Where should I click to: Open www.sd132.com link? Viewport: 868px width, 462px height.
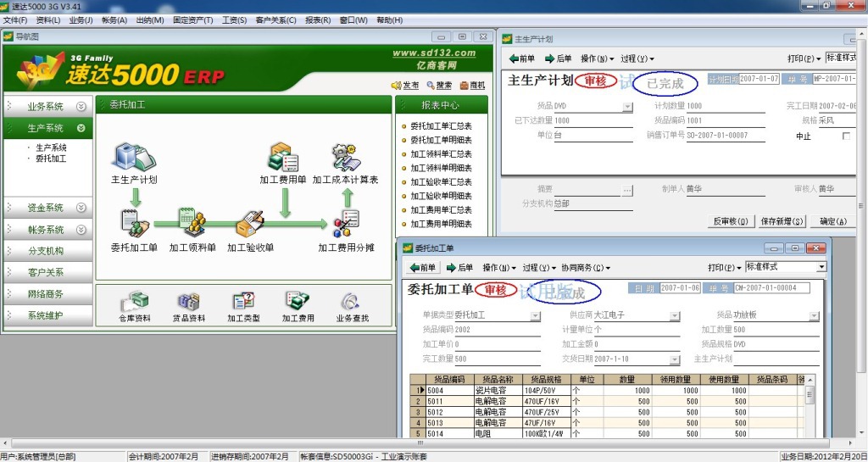(x=434, y=53)
